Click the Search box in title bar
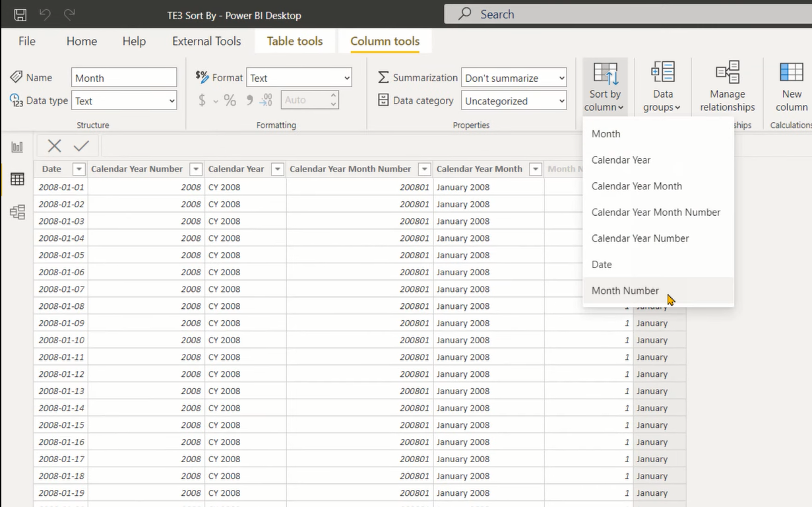 coord(628,14)
